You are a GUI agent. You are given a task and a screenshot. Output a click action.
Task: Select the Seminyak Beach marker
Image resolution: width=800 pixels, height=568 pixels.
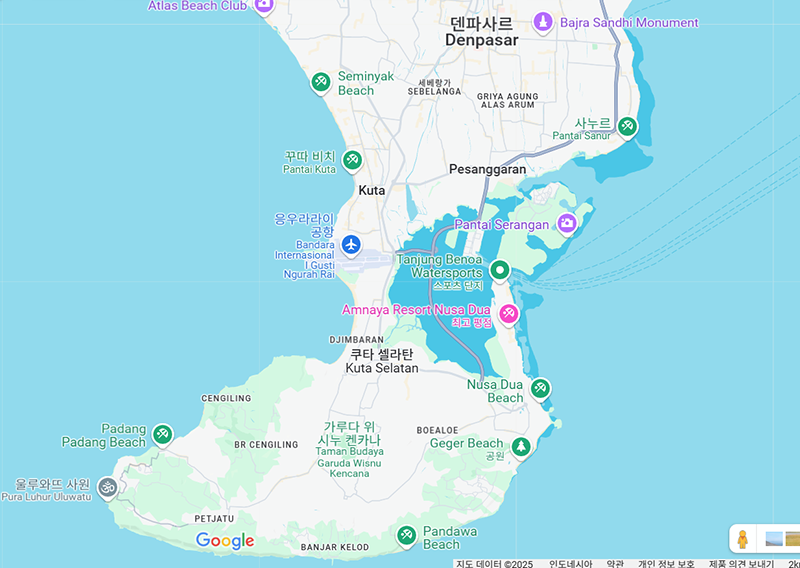(x=321, y=82)
